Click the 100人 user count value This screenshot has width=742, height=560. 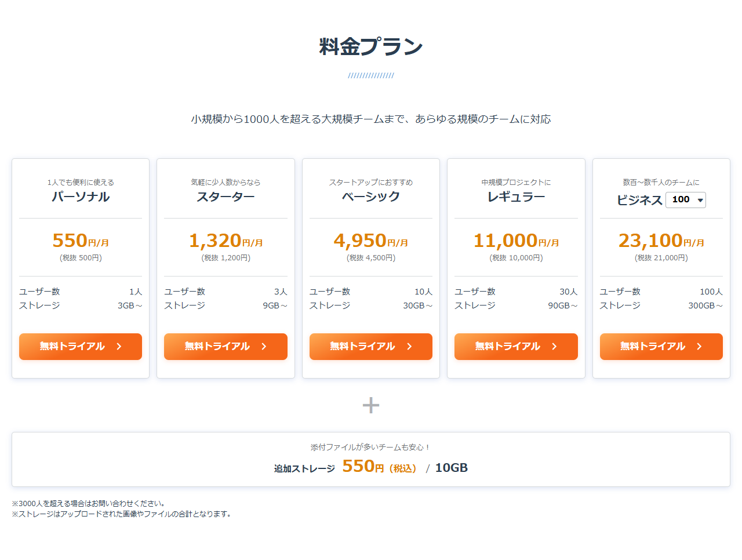pyautogui.click(x=711, y=292)
